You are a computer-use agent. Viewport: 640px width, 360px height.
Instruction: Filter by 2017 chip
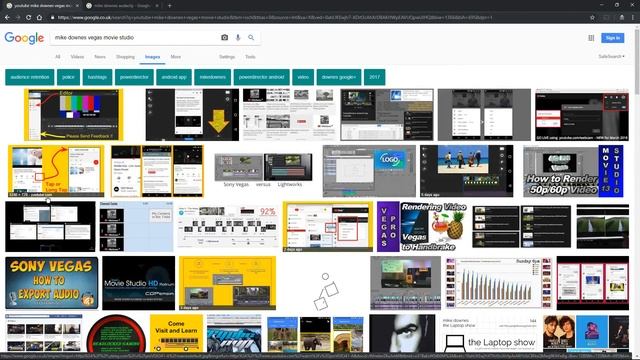click(374, 77)
